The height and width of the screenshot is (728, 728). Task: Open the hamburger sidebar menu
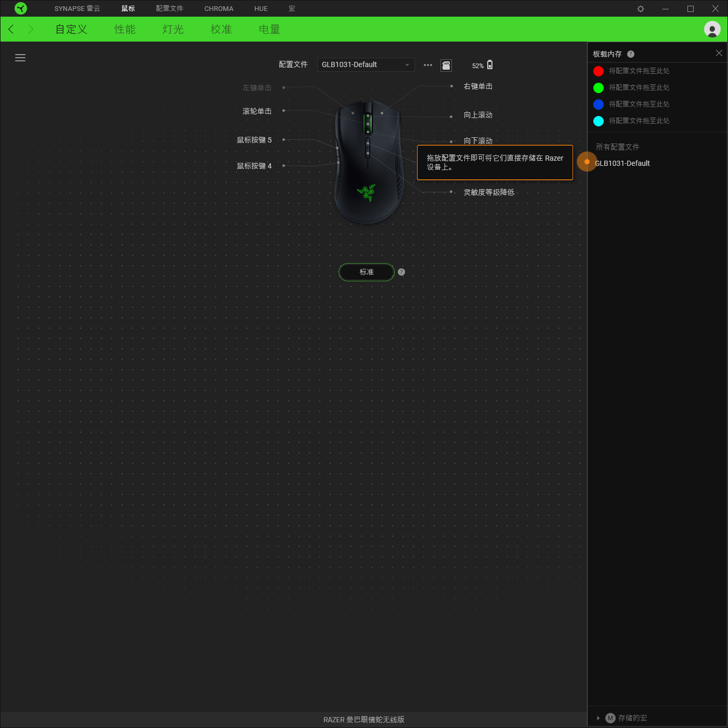tap(20, 58)
